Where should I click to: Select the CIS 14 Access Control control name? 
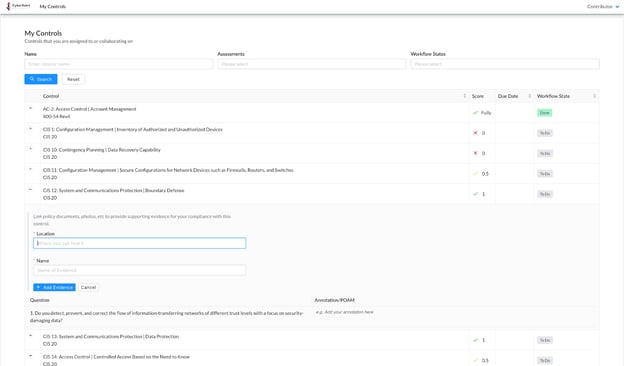(116, 356)
